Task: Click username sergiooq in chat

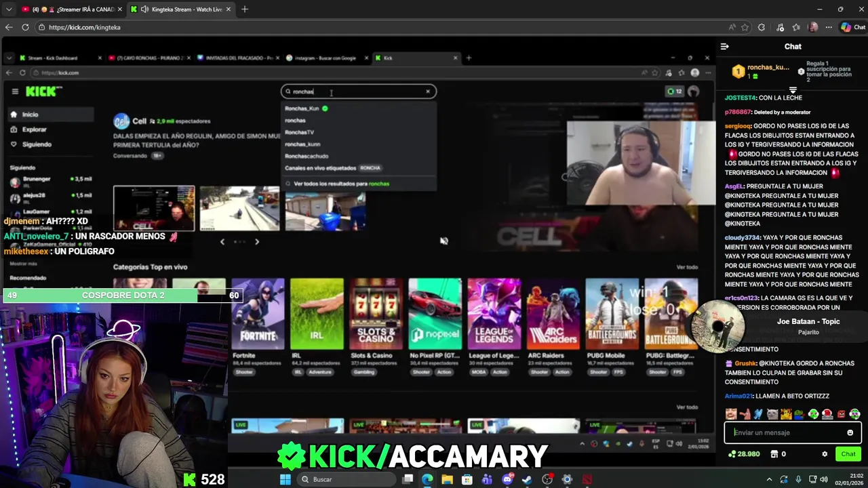Action: coord(738,126)
